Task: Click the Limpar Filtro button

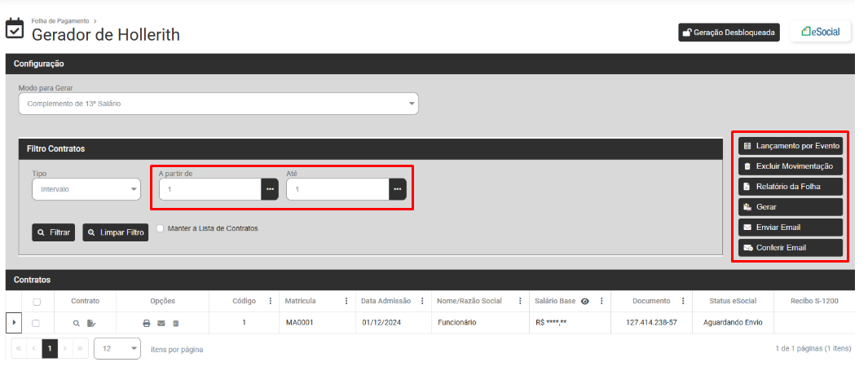Action: pos(116,232)
